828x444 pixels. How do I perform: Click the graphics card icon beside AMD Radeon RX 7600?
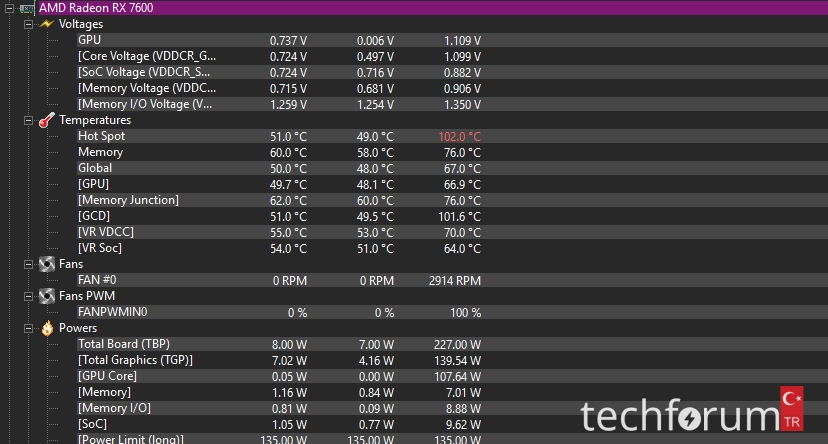[x=26, y=8]
